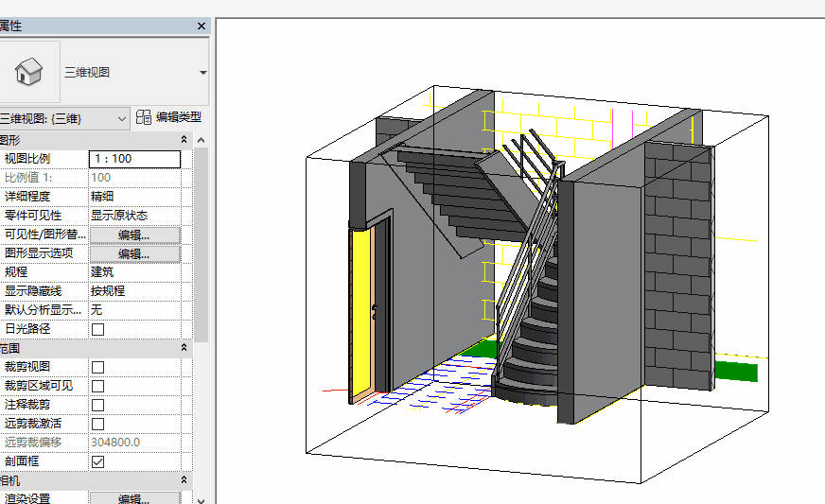
Task: Click the 视图比例 1 : 100 field
Action: click(134, 159)
